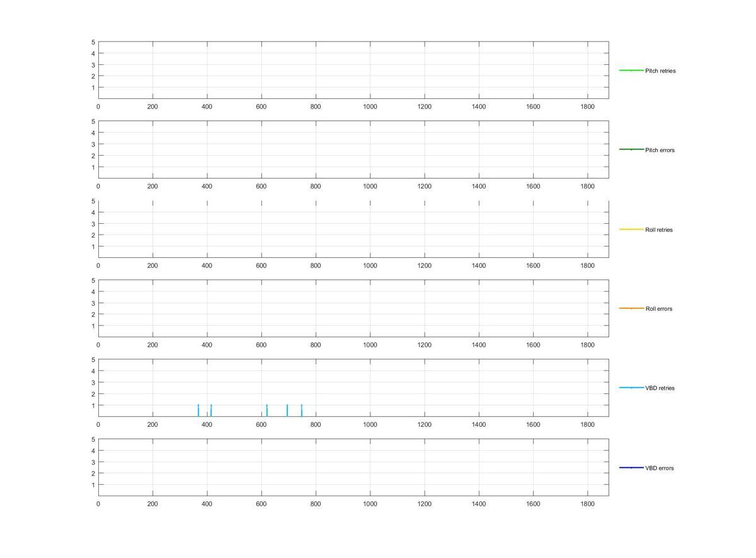The width and height of the screenshot is (756, 558).
Task: Click the 1200 tick label under VBD errors plot
Action: pos(425,504)
